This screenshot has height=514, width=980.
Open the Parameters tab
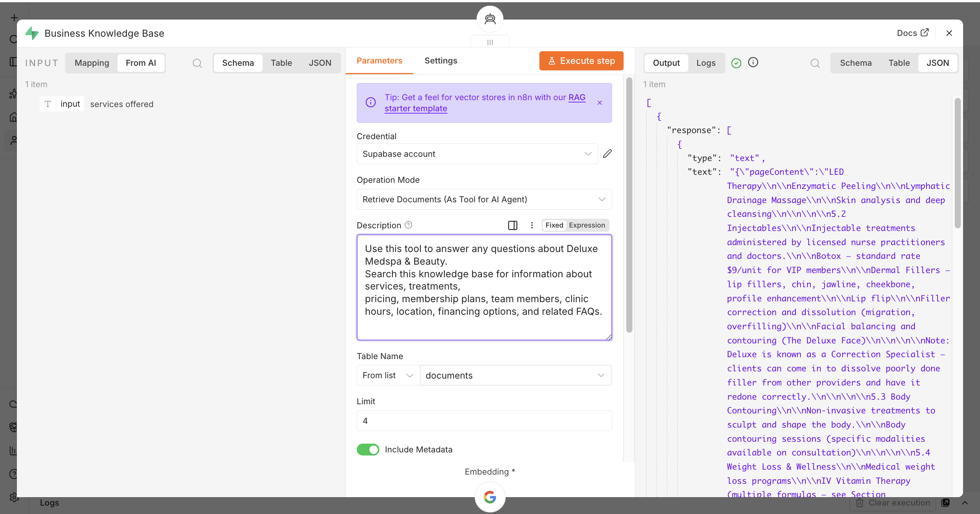tap(379, 61)
